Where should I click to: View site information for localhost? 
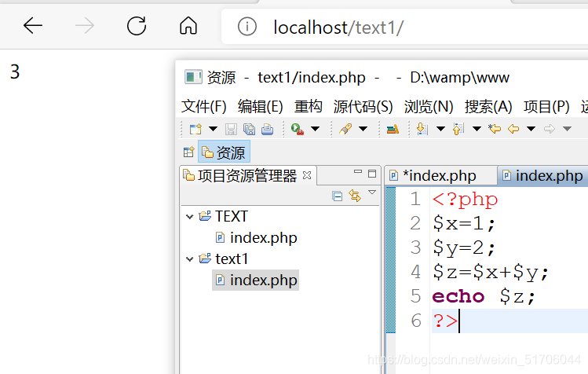[x=247, y=27]
